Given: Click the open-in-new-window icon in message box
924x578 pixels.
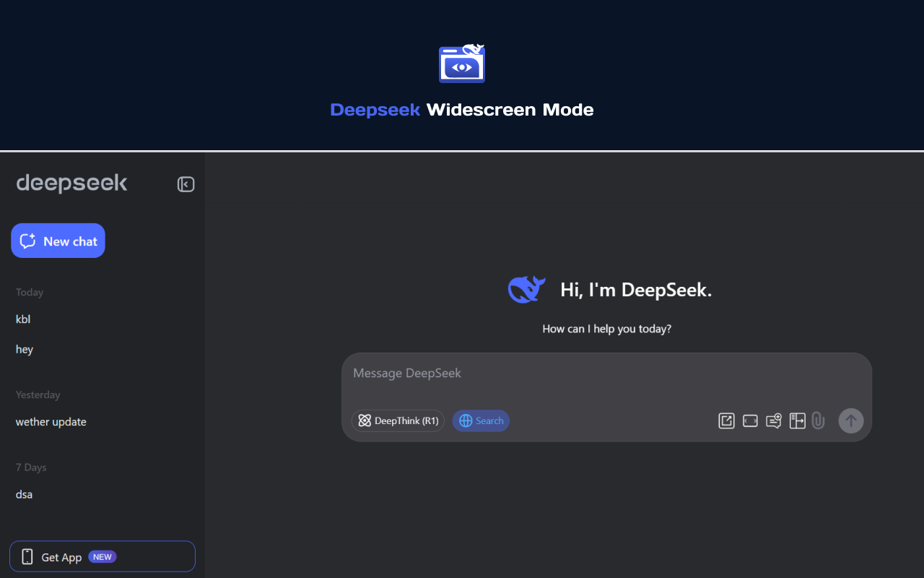Looking at the screenshot, I should 726,420.
